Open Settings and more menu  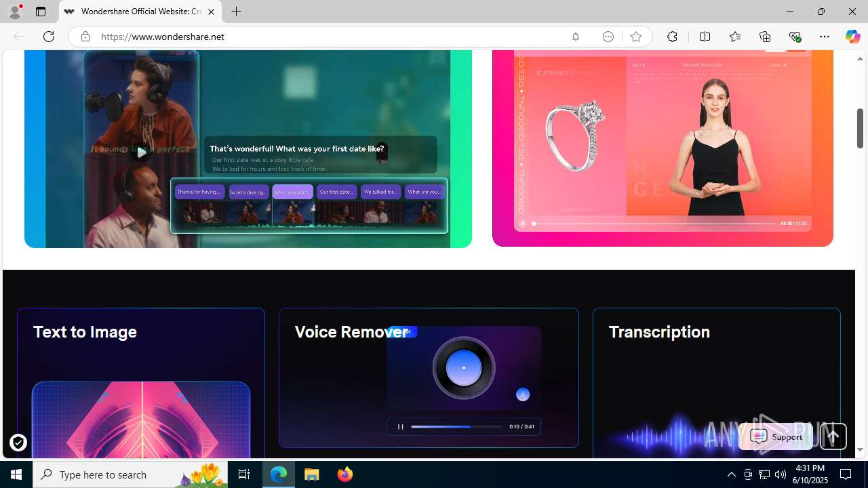(825, 37)
